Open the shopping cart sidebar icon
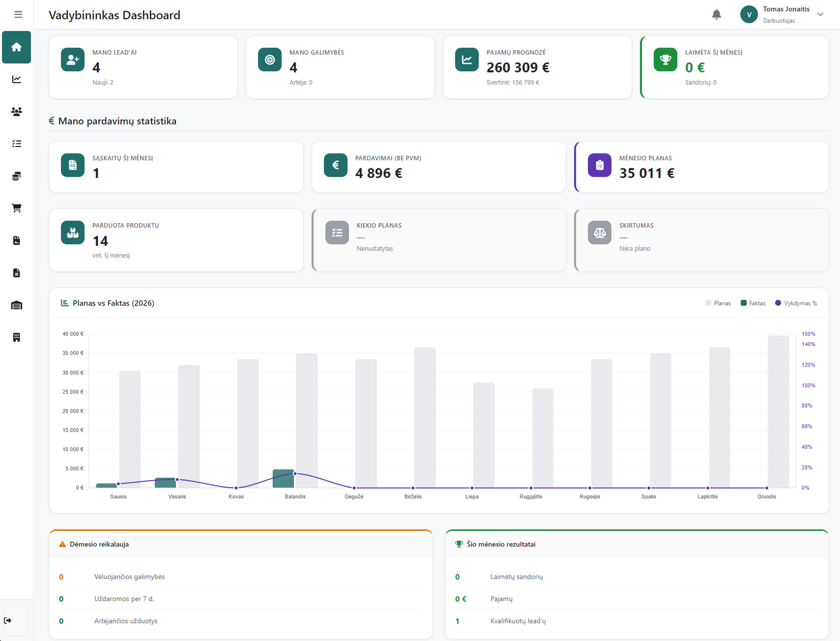 [16, 208]
